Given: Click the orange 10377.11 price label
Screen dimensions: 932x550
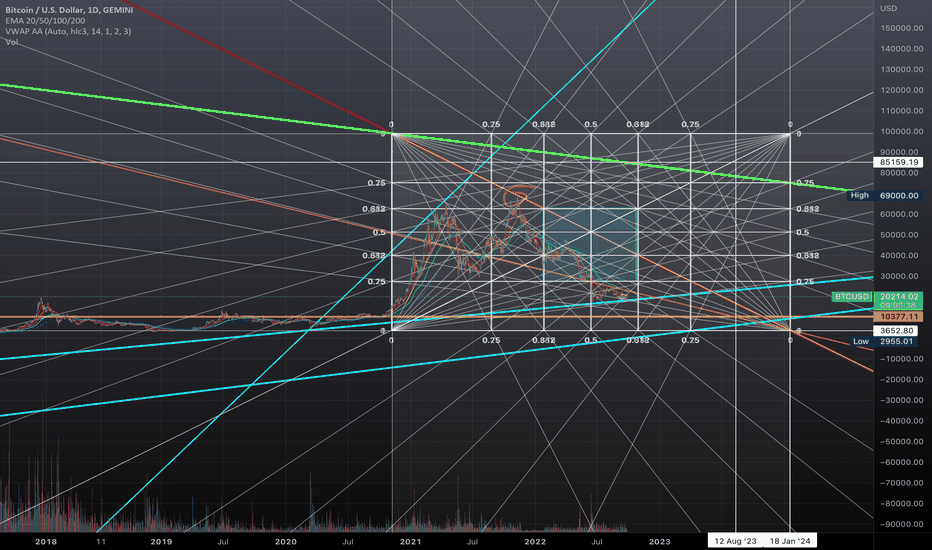Looking at the screenshot, I should click(x=899, y=317).
